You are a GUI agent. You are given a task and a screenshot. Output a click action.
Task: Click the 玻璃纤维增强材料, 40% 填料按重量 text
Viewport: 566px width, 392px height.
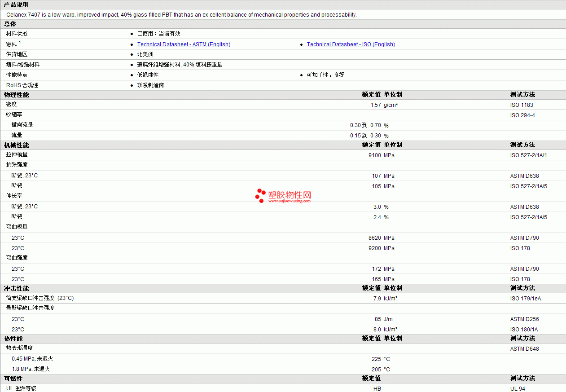(x=180, y=65)
